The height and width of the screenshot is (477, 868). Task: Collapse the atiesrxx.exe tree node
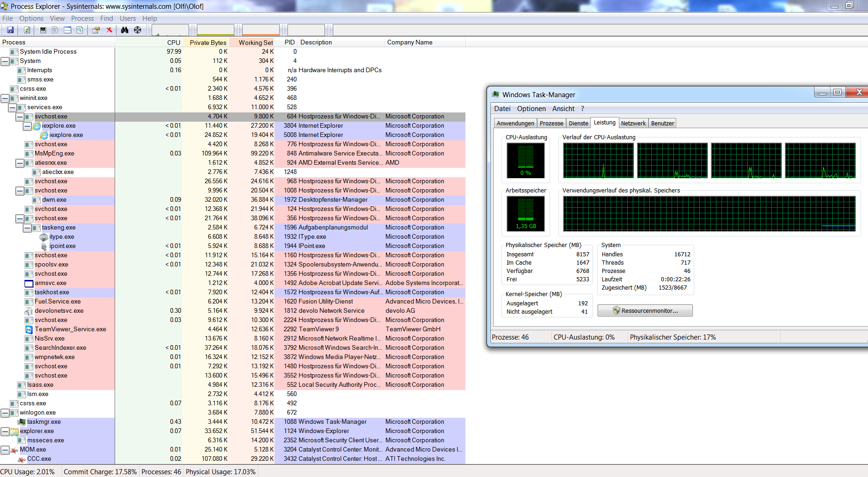[20, 163]
